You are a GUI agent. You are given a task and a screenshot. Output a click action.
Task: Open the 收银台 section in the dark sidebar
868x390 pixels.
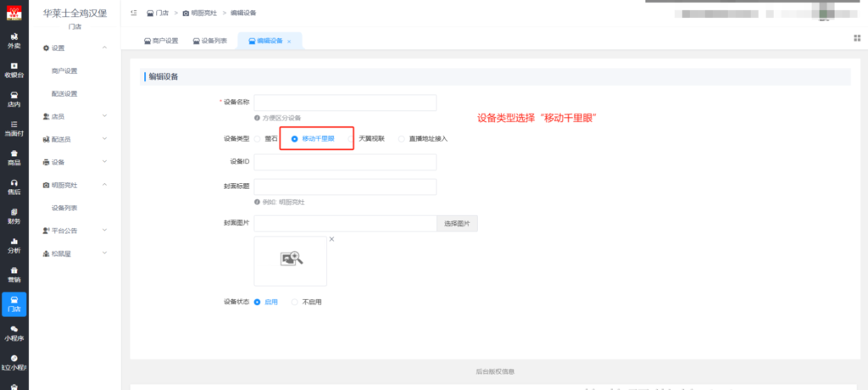(14, 70)
